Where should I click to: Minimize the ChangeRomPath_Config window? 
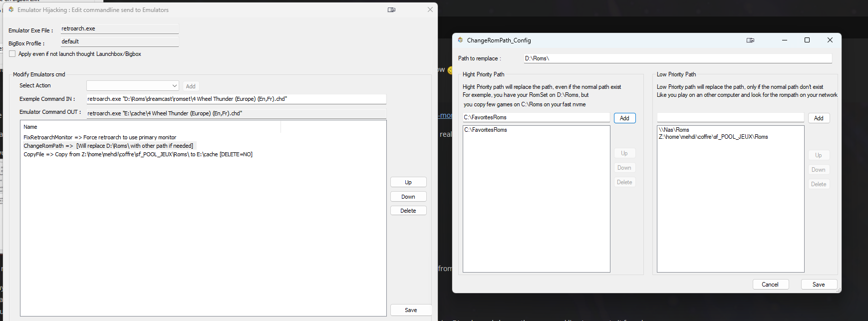(785, 40)
